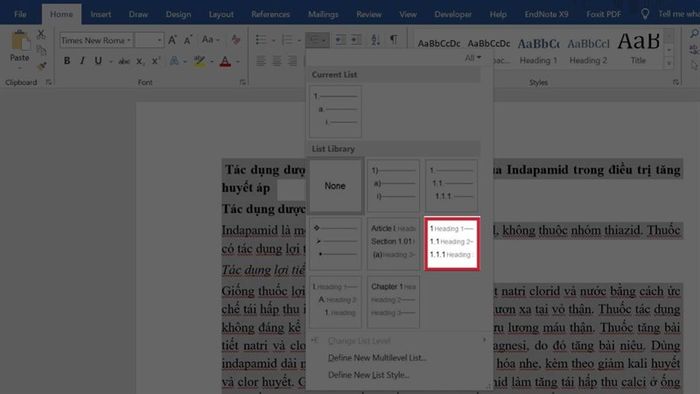Click the Format Painter icon
700x394 pixels.
[42, 66]
